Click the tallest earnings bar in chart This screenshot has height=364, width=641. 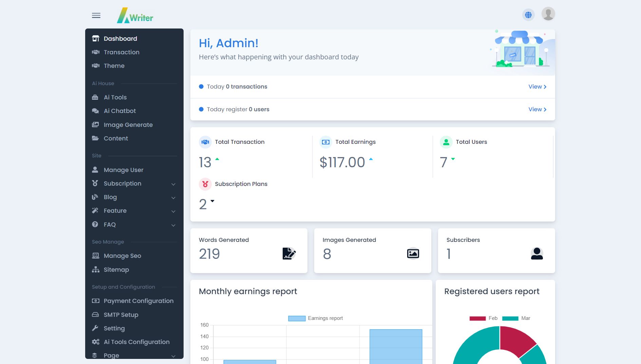396,346
